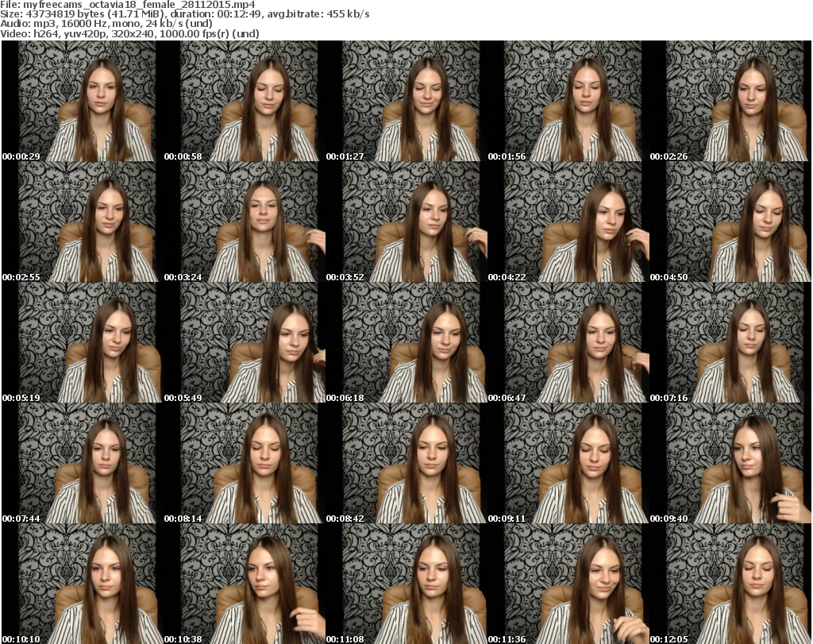Pick the thumbnail stamped 00:03:24

click(245, 222)
